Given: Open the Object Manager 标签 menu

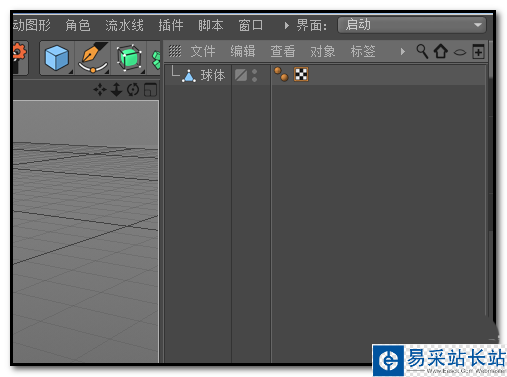Looking at the screenshot, I should 363,51.
